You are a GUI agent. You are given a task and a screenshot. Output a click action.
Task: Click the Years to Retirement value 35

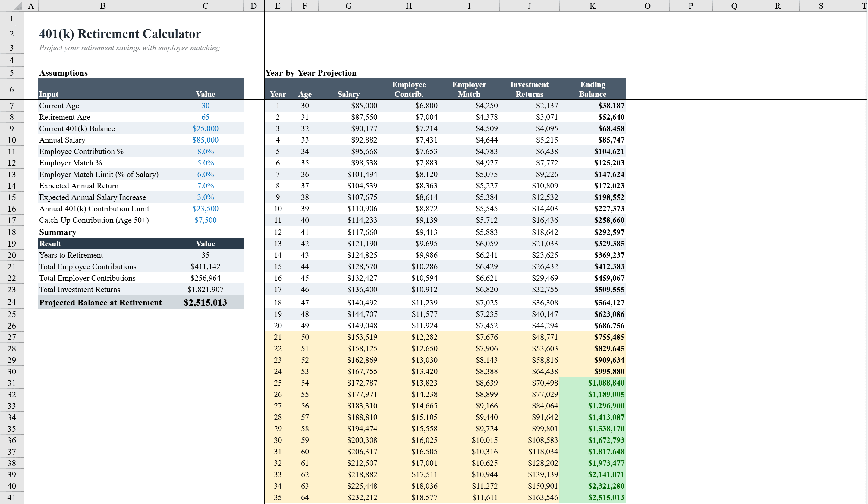[x=205, y=255]
